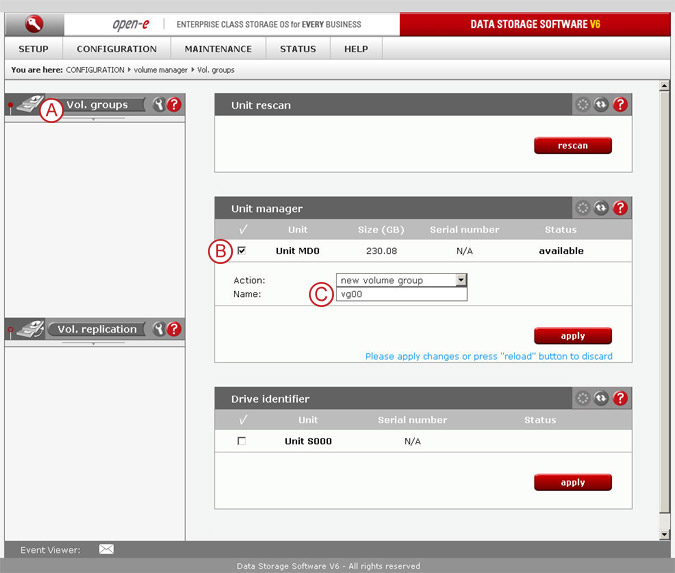
Task: Click the Size (GB) column header
Action: [381, 229]
